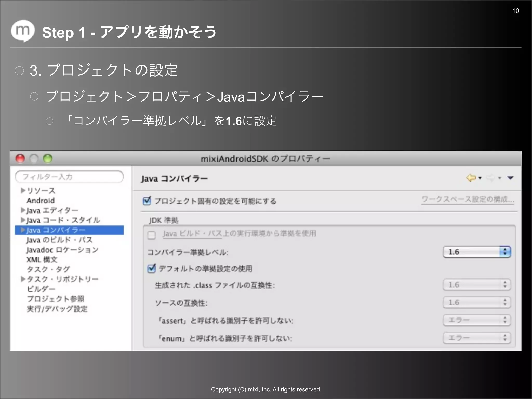Select Java のビルド・パス in the sidebar
532x399 pixels.
click(59, 240)
